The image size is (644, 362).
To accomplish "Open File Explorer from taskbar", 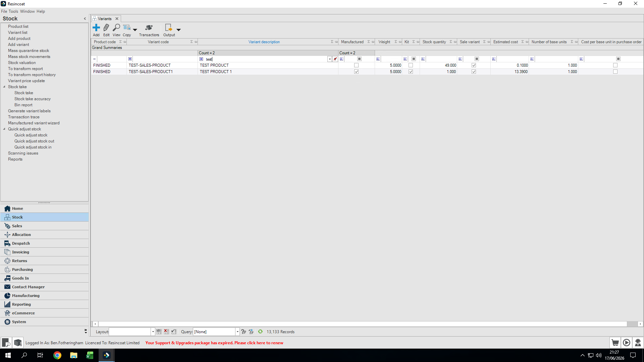I will 73,355.
